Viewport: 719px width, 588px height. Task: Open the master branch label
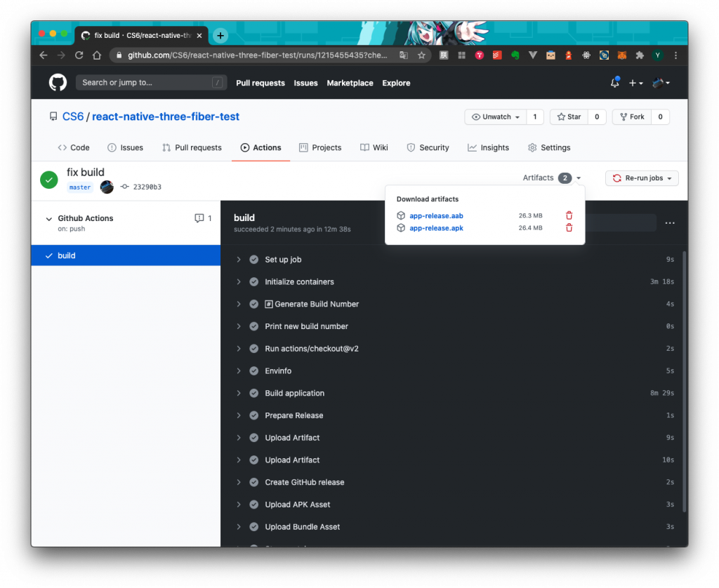click(x=80, y=187)
